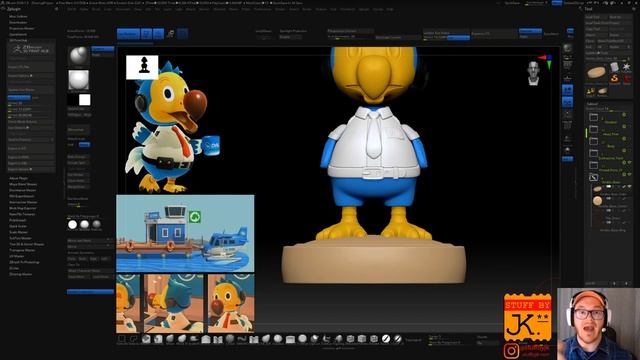
Task: Click the first blue Edit mode button in top shelf
Action: click(128, 34)
